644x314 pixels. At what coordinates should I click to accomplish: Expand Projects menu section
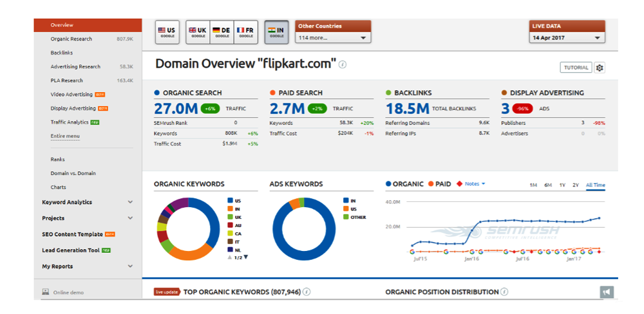click(x=88, y=218)
